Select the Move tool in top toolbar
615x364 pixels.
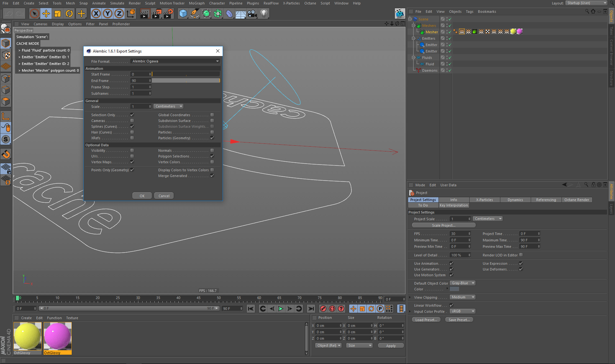tap(46, 13)
